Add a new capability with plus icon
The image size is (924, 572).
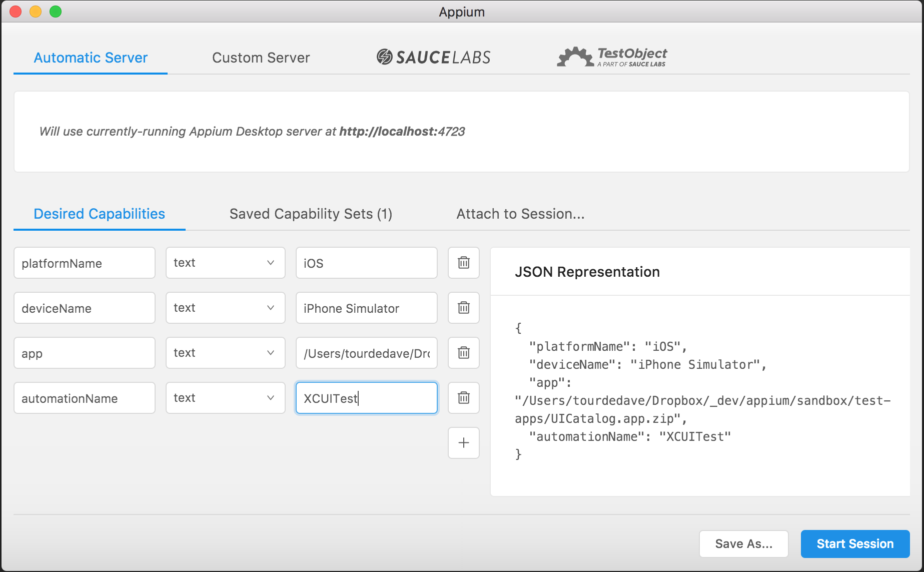[464, 443]
